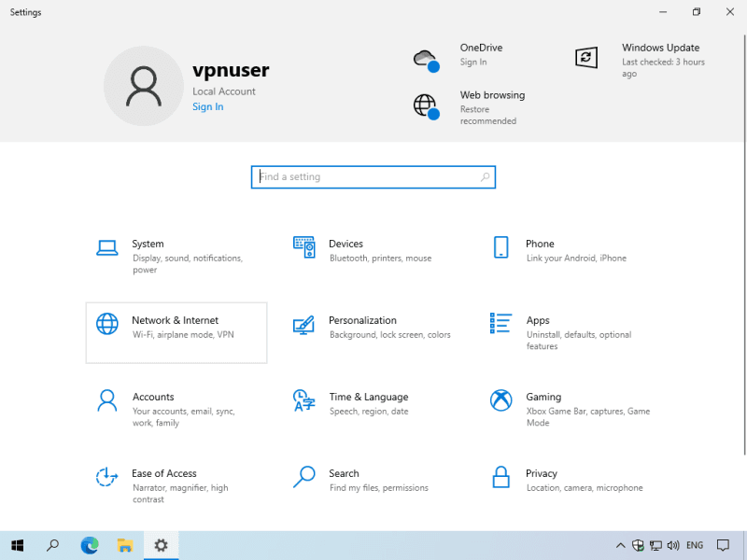747x560 pixels.
Task: Launch Microsoft Edge from taskbar
Action: (x=90, y=545)
